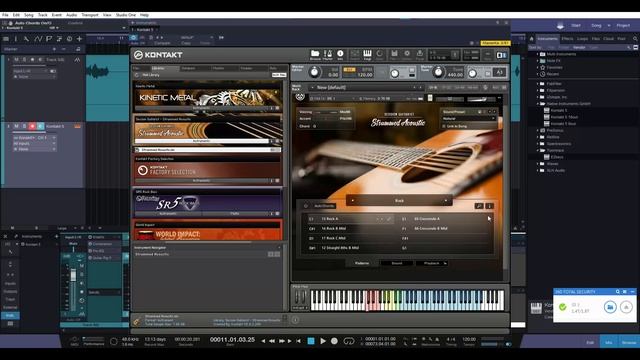The height and width of the screenshot is (360, 640).
Task: Click the Kontakt Files save icon
Action: point(394,55)
